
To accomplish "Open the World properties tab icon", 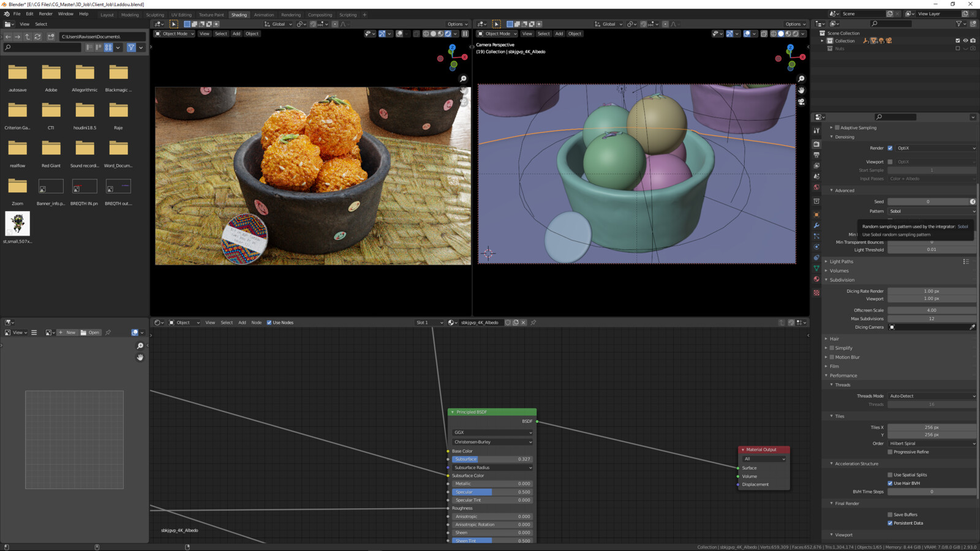I will click(816, 187).
